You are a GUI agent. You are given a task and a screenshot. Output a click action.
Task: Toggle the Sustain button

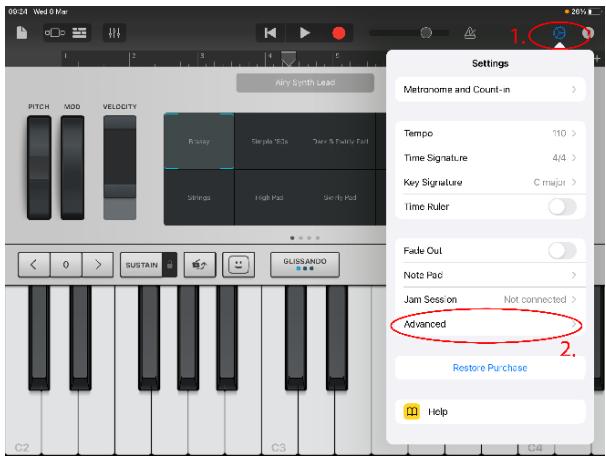click(x=141, y=265)
